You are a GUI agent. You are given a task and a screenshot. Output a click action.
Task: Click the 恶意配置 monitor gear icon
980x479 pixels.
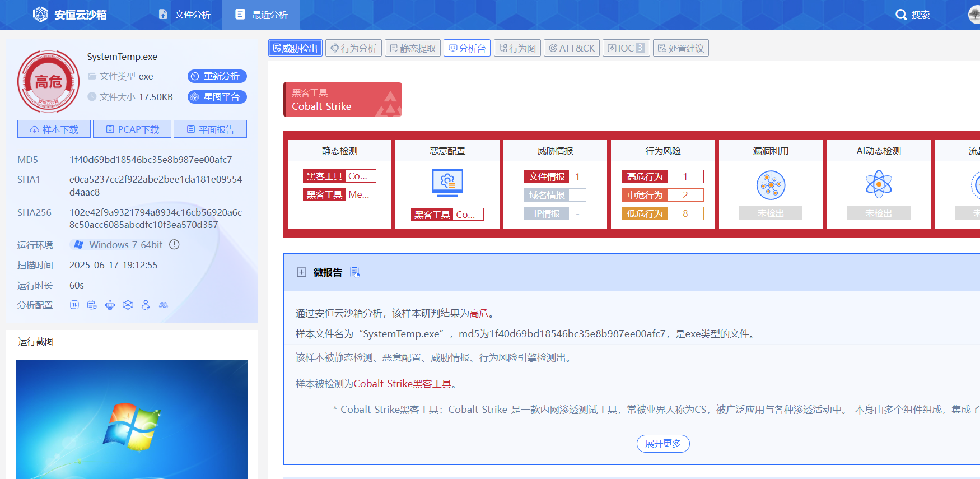[x=447, y=183]
